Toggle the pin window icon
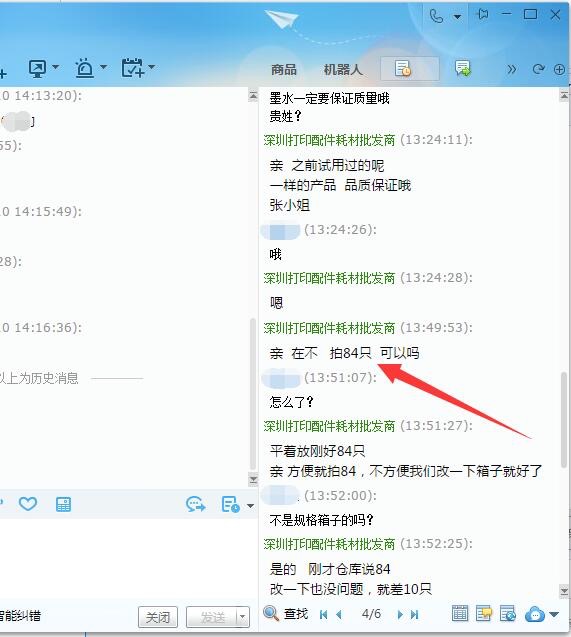The image size is (571, 637). point(482,15)
